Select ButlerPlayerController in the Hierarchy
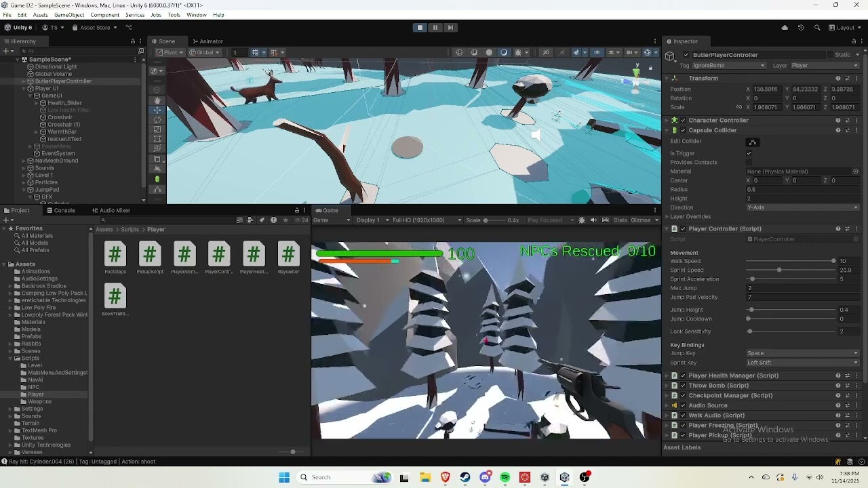868x488 pixels. [x=63, y=81]
